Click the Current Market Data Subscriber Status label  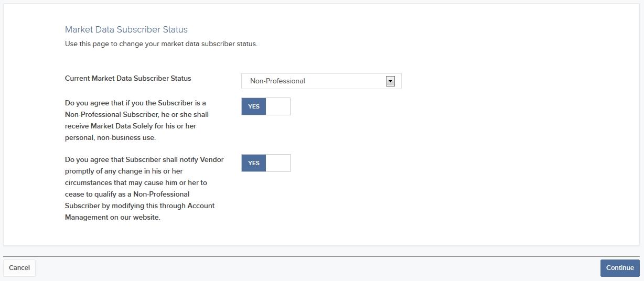click(x=128, y=79)
